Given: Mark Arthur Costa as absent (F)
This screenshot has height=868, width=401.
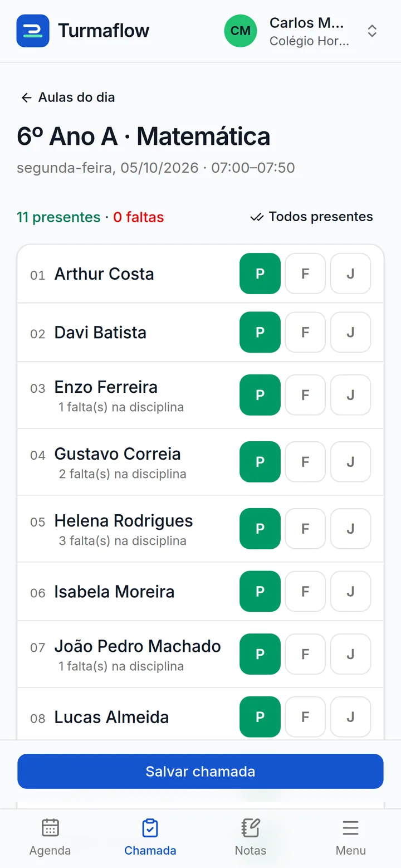Looking at the screenshot, I should [x=305, y=274].
